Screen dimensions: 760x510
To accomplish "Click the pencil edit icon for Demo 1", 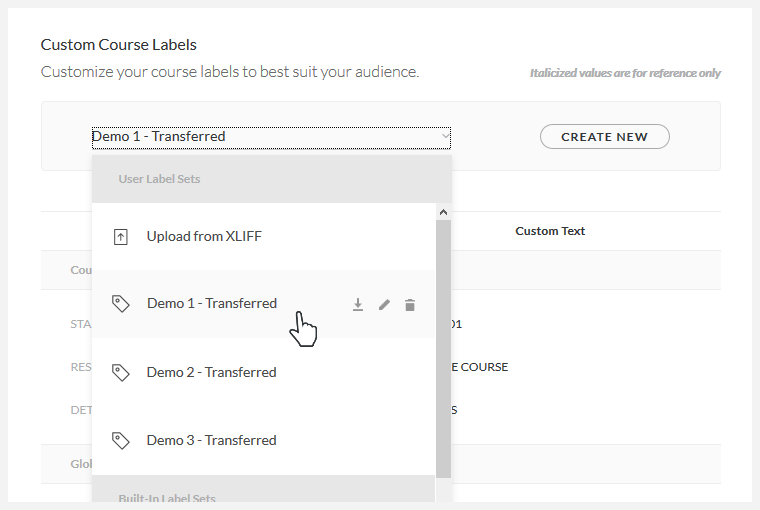I will point(384,305).
